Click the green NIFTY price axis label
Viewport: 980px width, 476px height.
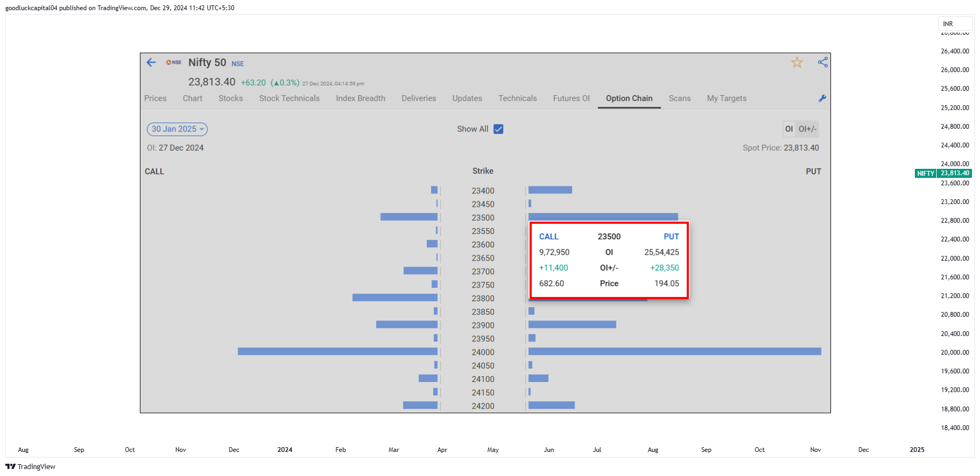(943, 173)
